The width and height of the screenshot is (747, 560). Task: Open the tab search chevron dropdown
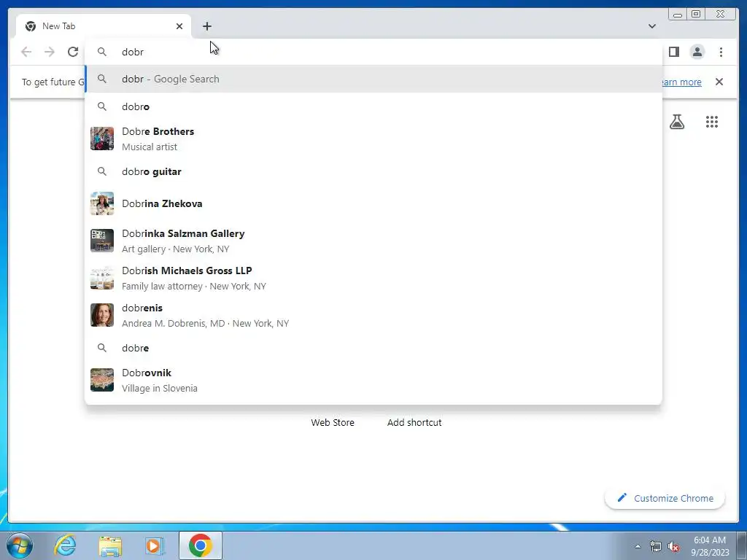[x=651, y=26]
